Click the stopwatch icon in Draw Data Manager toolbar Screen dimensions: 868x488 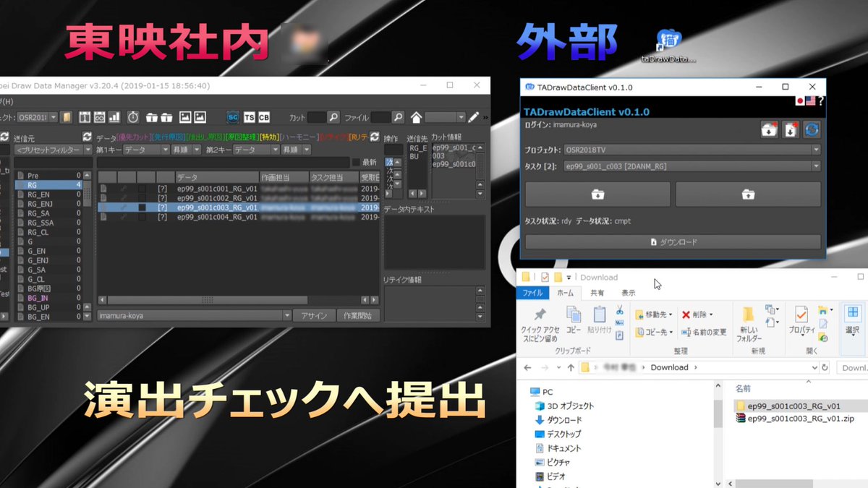tap(133, 117)
